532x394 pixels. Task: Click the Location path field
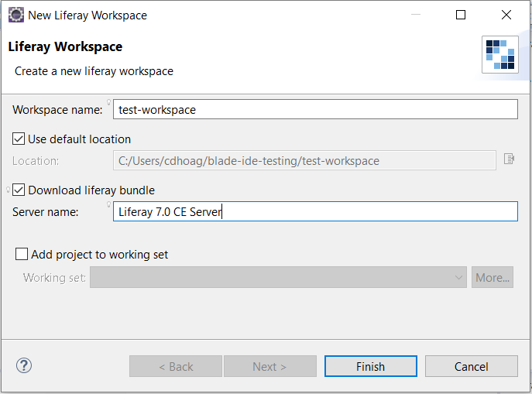point(304,160)
